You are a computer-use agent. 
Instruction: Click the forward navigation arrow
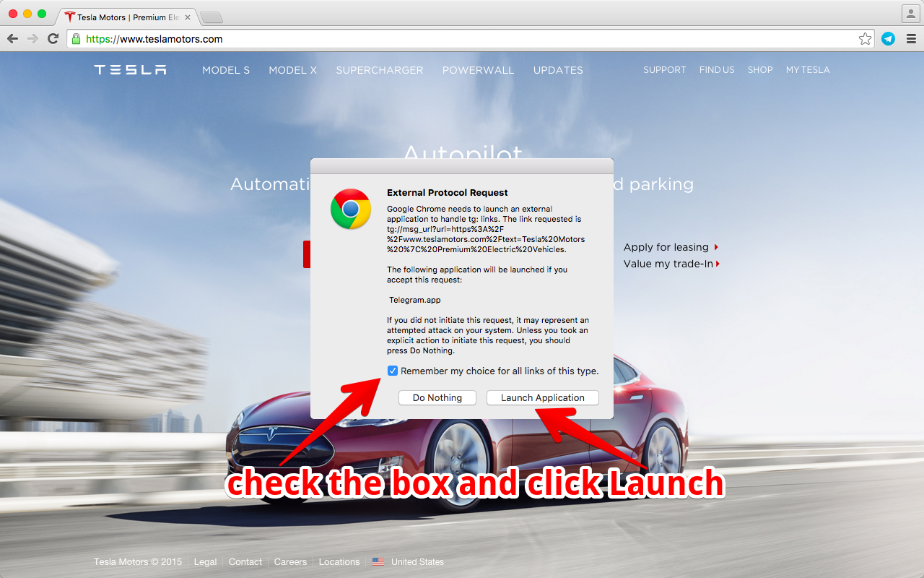point(32,39)
